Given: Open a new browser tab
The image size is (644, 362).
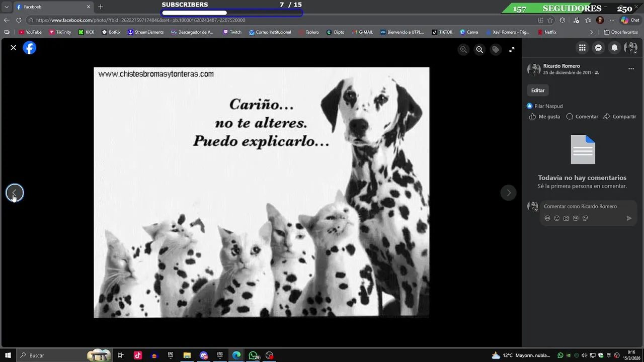Looking at the screenshot, I should (100, 7).
